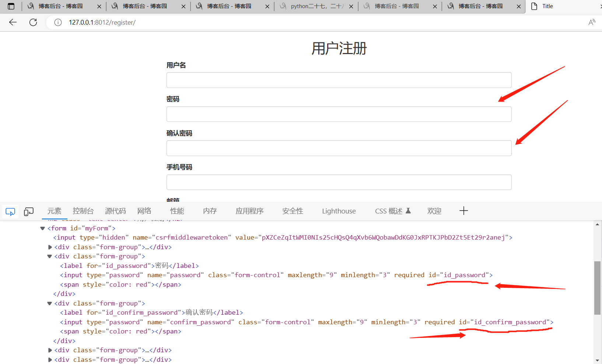Click into the 用户名 input field
Screen dimensions: 602x364
[x=339, y=80]
